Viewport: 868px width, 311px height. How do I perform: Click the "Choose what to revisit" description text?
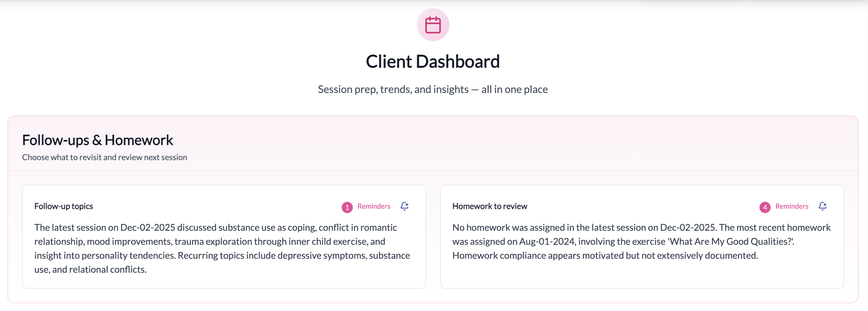pos(104,157)
